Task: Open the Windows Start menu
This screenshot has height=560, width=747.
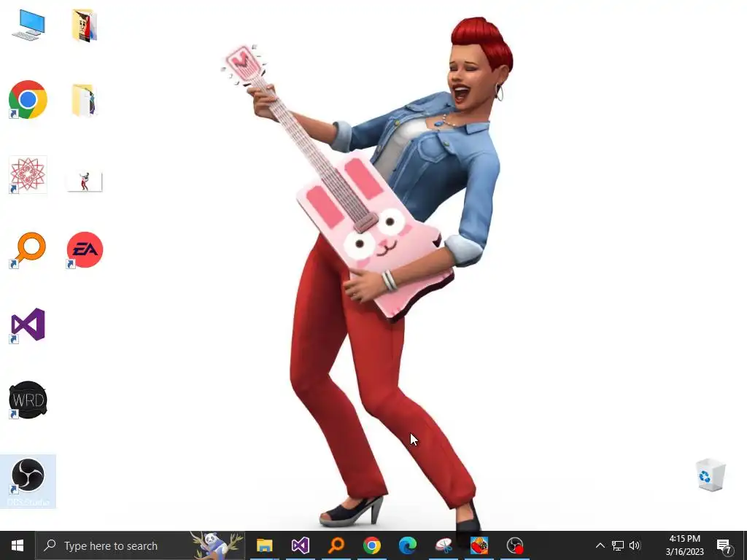Action: pyautogui.click(x=18, y=545)
